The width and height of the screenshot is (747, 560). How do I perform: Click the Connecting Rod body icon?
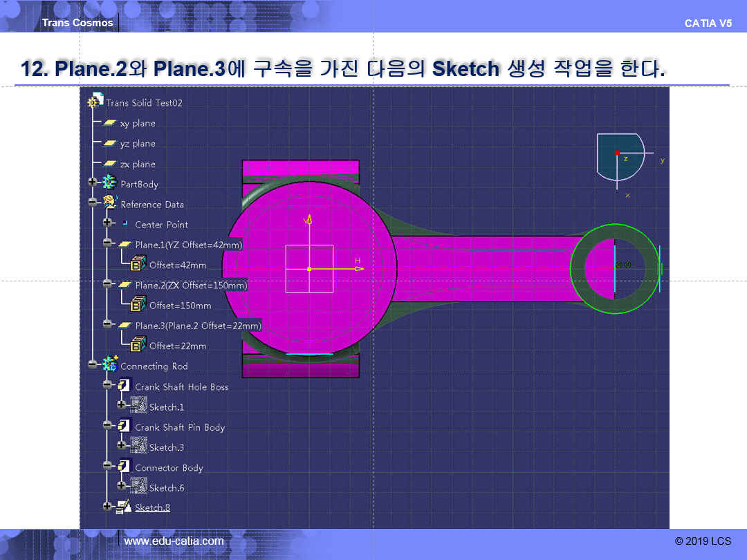coord(110,364)
